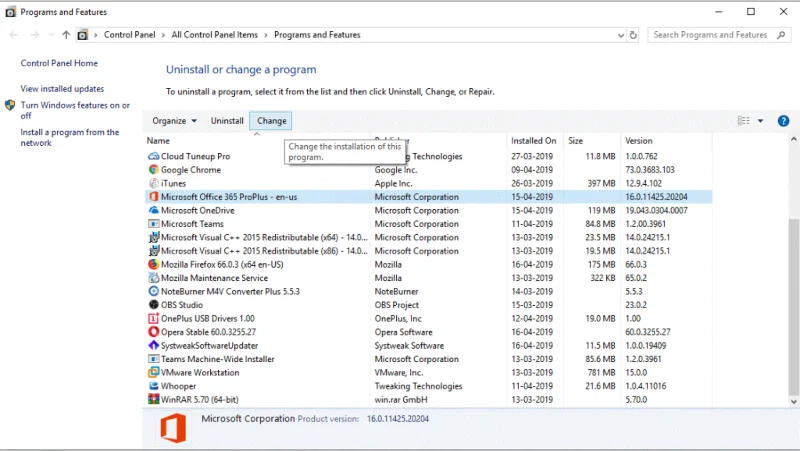Click the OBS Project publisher cell
The height and width of the screenshot is (451, 800).
pyautogui.click(x=396, y=305)
